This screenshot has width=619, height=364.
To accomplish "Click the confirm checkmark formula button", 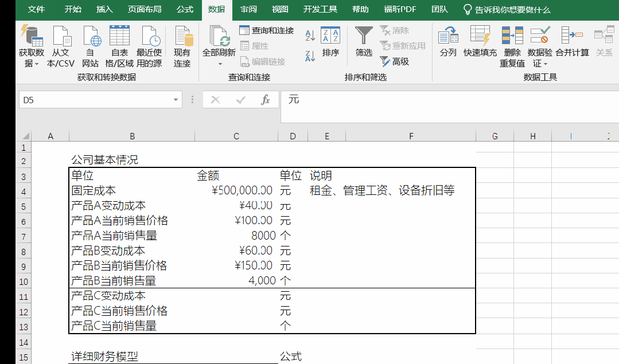I will [240, 100].
